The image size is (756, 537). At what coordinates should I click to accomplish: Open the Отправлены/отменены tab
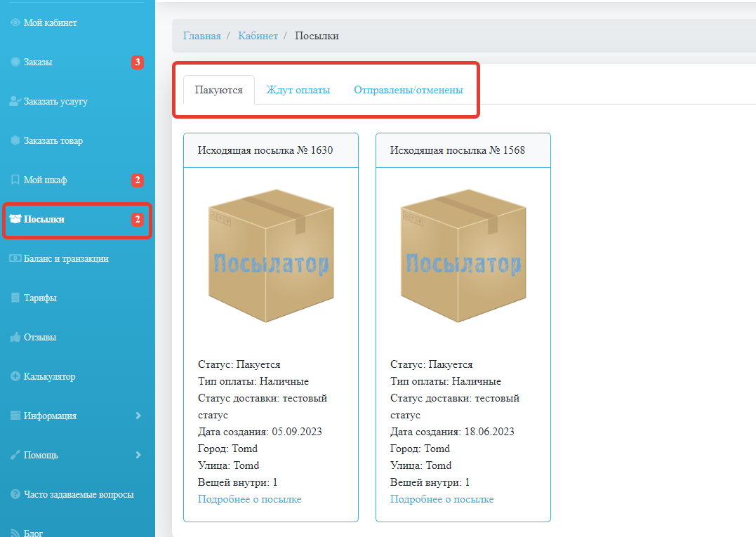pyautogui.click(x=409, y=90)
